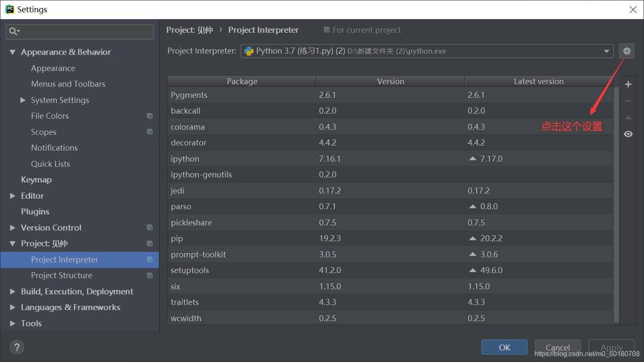Select the decorator package row
This screenshot has height=362, width=644.
(x=391, y=143)
